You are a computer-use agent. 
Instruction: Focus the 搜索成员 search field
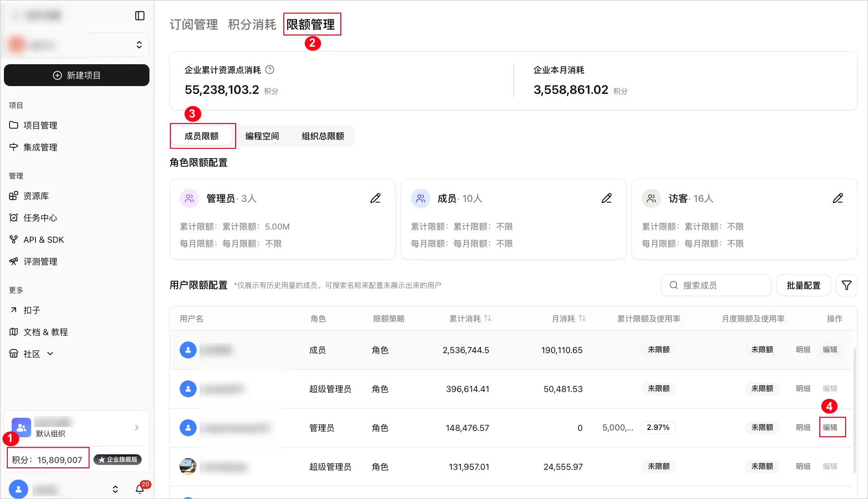(x=716, y=285)
